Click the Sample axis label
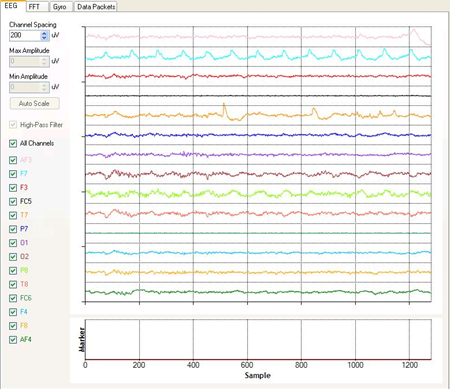The height and width of the screenshot is (389, 450). (258, 375)
